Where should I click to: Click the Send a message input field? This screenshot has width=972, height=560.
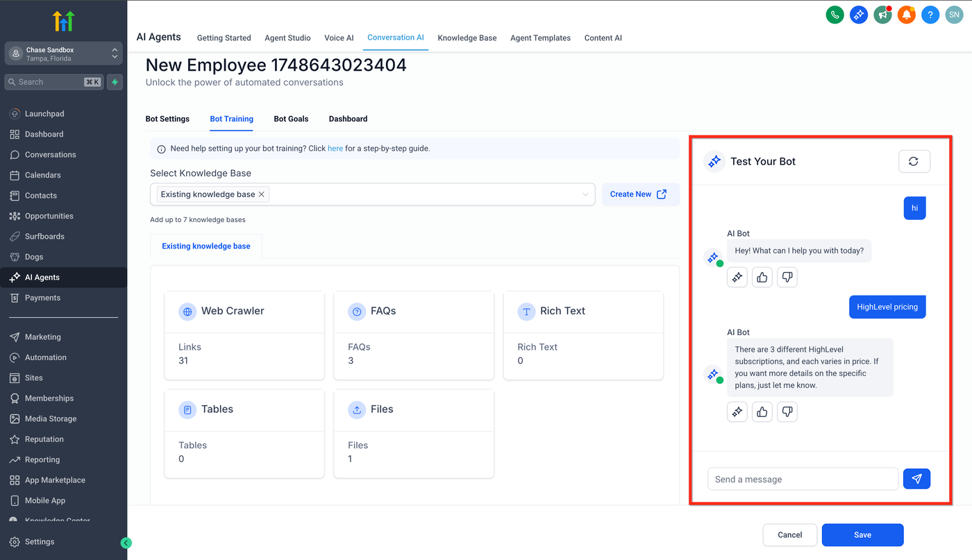[x=803, y=479]
